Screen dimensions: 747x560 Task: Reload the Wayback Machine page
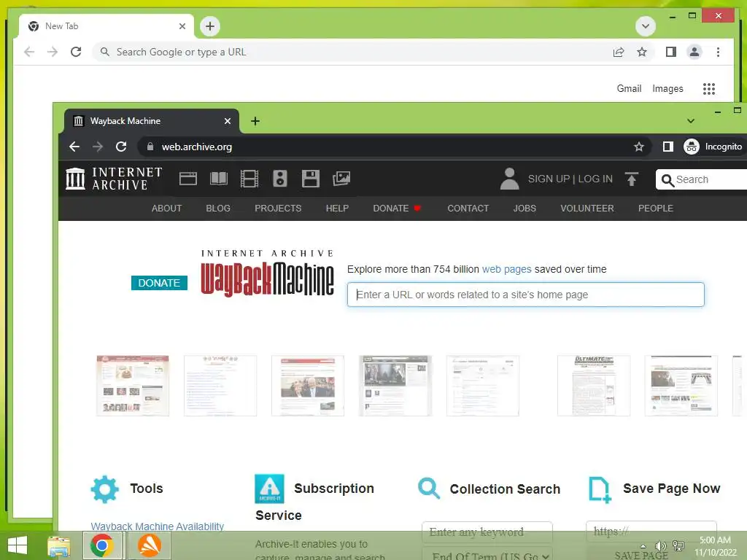point(121,147)
